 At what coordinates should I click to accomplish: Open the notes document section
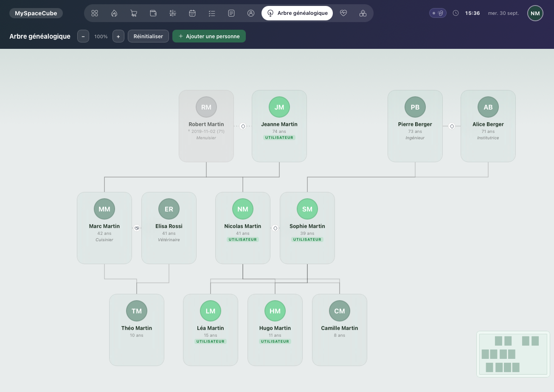tap(231, 13)
